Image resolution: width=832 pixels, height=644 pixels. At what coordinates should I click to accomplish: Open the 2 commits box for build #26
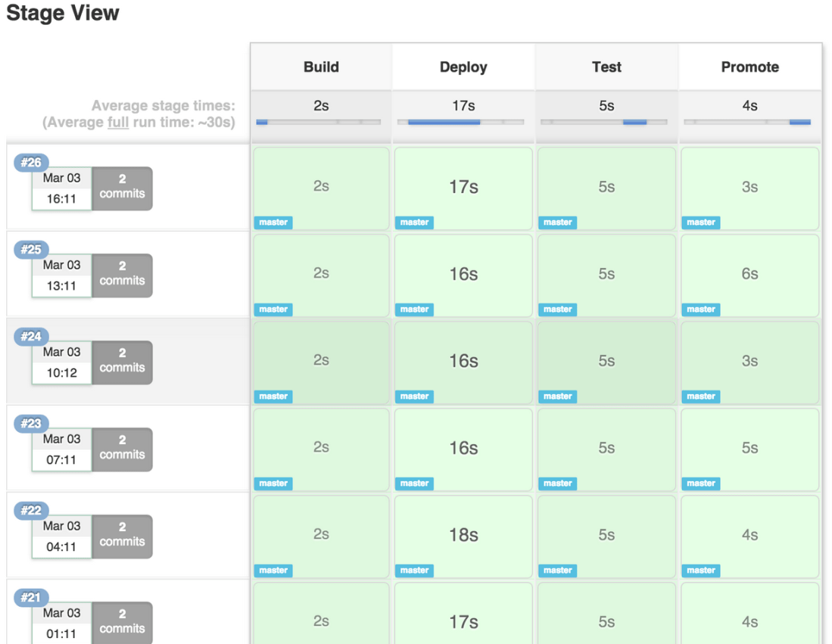[x=122, y=188]
